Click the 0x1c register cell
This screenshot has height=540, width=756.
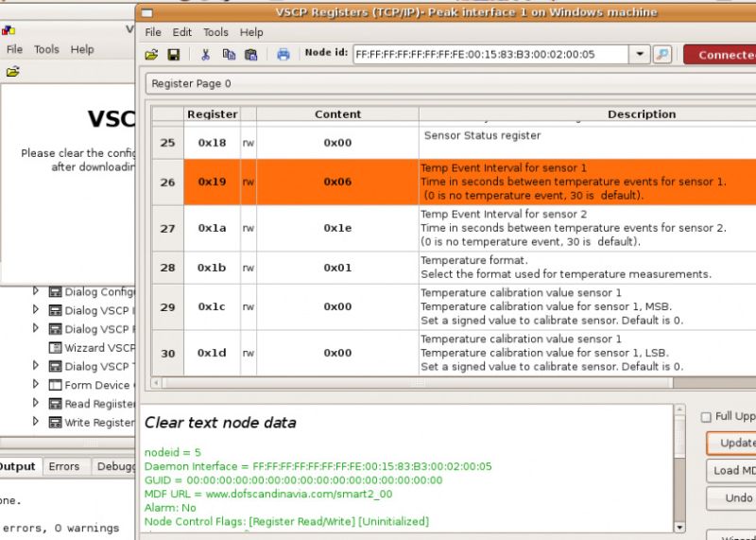(212, 307)
